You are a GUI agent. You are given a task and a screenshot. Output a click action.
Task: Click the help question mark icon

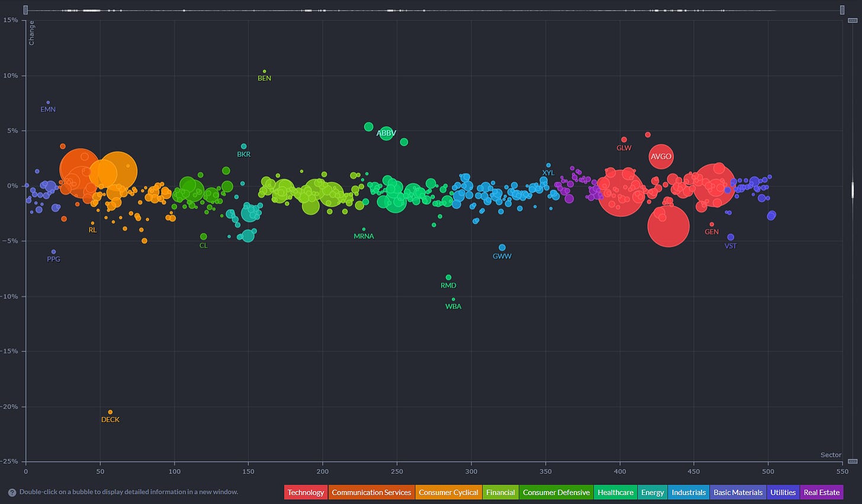pyautogui.click(x=12, y=492)
